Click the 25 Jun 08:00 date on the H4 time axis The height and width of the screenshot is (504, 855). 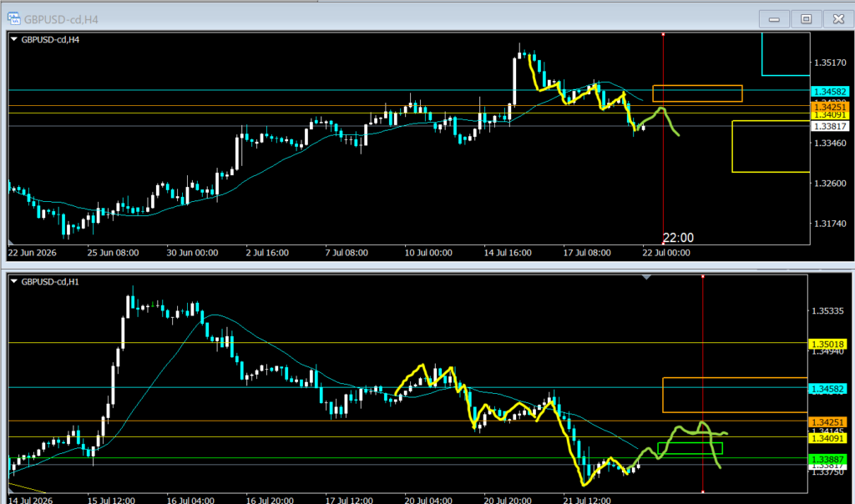(x=113, y=253)
